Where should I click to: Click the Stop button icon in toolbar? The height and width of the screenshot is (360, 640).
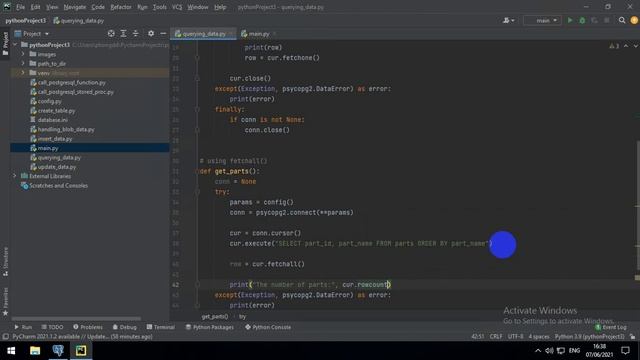607,20
